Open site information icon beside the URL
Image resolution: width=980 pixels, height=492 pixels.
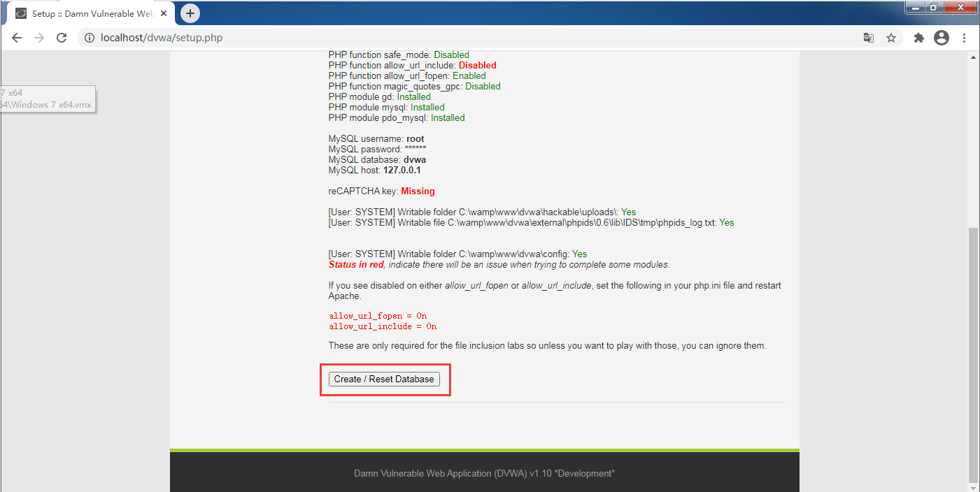coord(90,38)
